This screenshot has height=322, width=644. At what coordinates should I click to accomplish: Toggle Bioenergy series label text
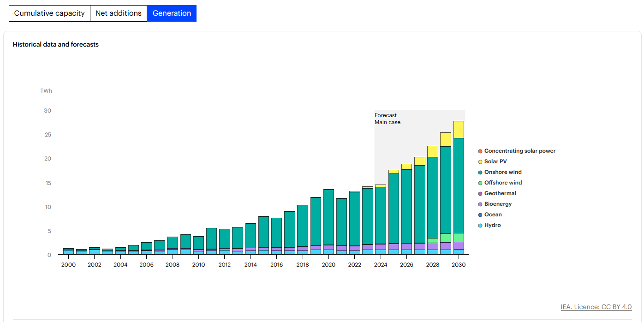(498, 204)
